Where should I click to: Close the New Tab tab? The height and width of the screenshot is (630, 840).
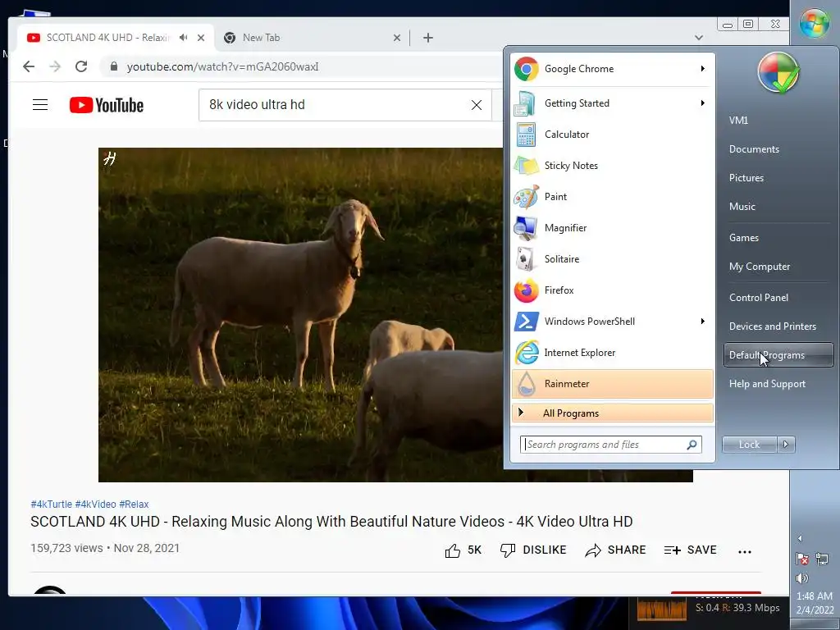(396, 38)
